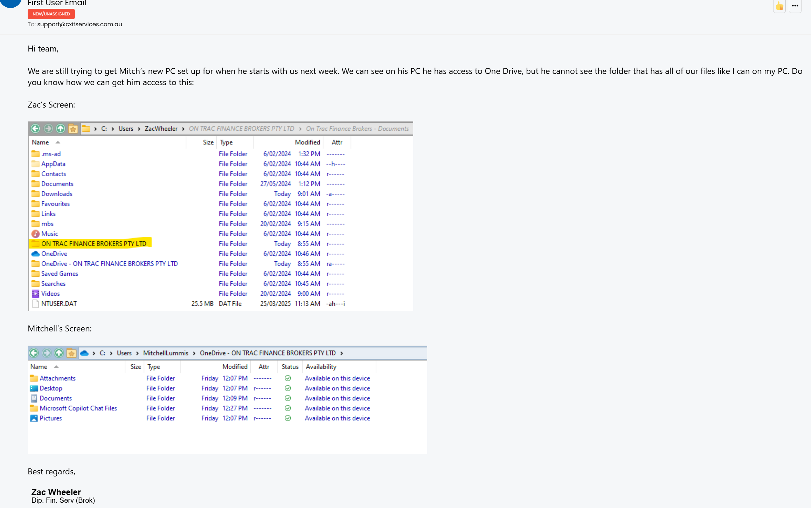Click the NTUSER.DAT file icon
The height and width of the screenshot is (508, 812).
(x=35, y=304)
